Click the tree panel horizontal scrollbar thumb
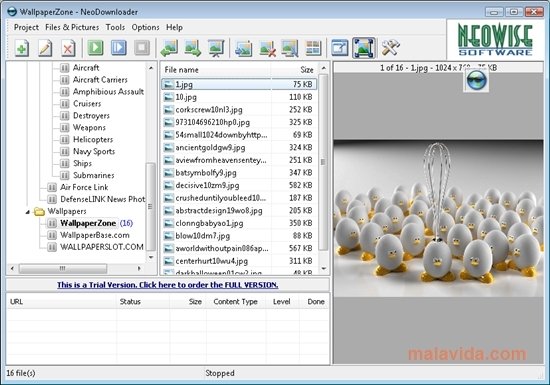This screenshot has width=550, height=385. click(x=63, y=269)
